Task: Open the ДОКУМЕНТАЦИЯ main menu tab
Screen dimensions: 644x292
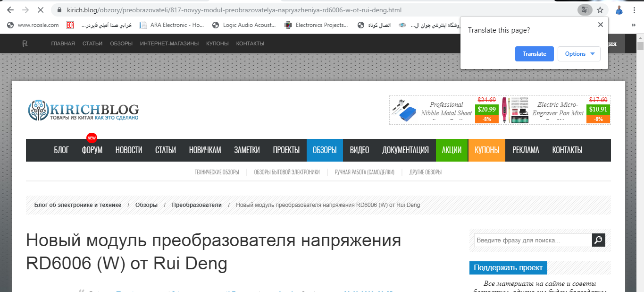Action: pyautogui.click(x=406, y=150)
